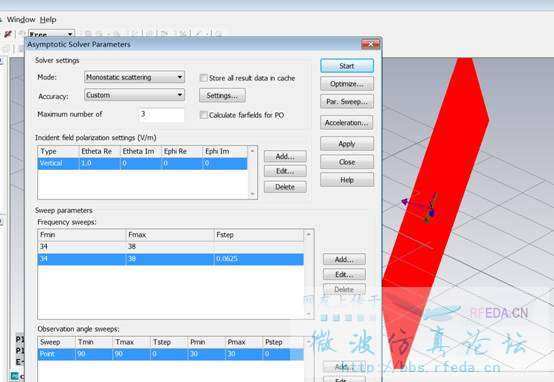Screen dimensions: 554x382
Task: Open the Help menu
Action: (x=48, y=19)
